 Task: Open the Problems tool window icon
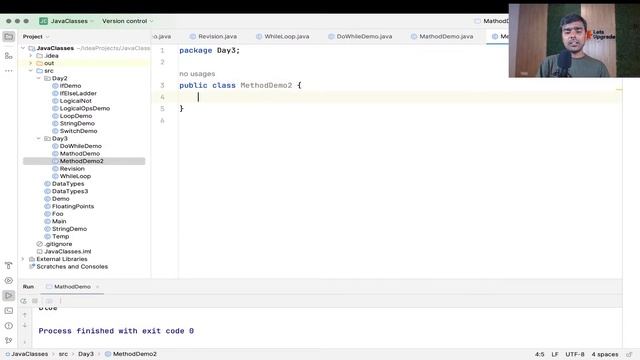pyautogui.click(x=9, y=326)
